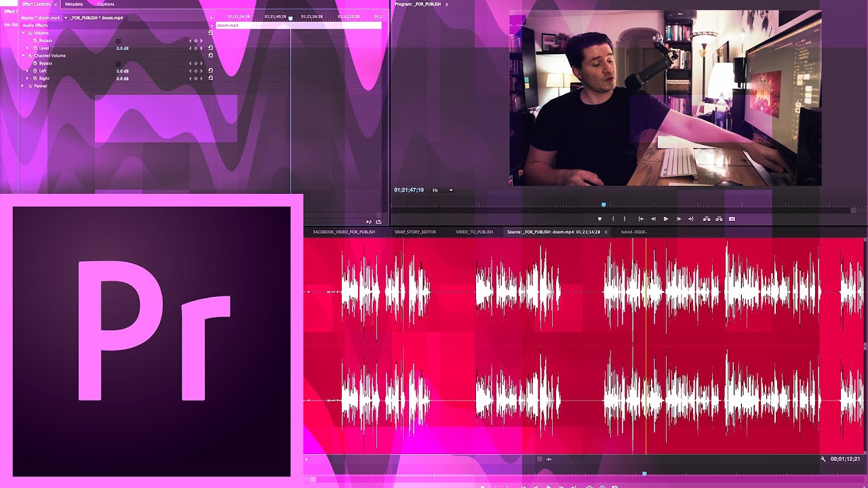
Task: Click the Extract button in Program monitor
Action: [719, 219]
